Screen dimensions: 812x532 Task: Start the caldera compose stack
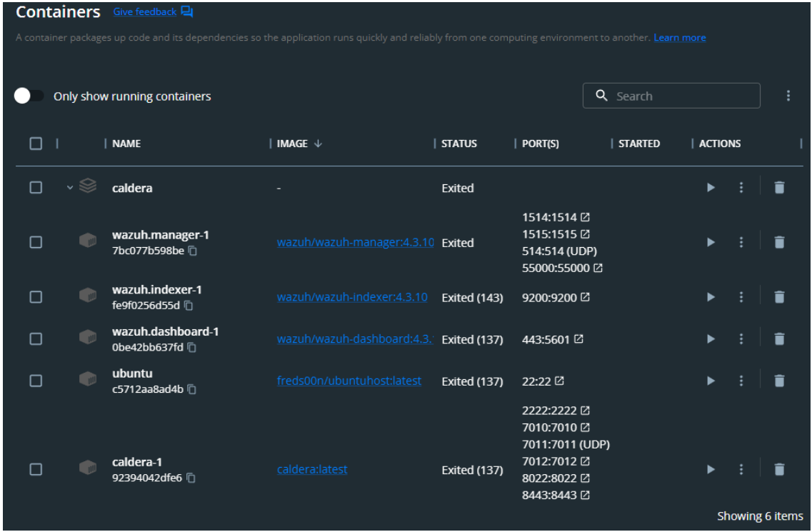point(710,188)
